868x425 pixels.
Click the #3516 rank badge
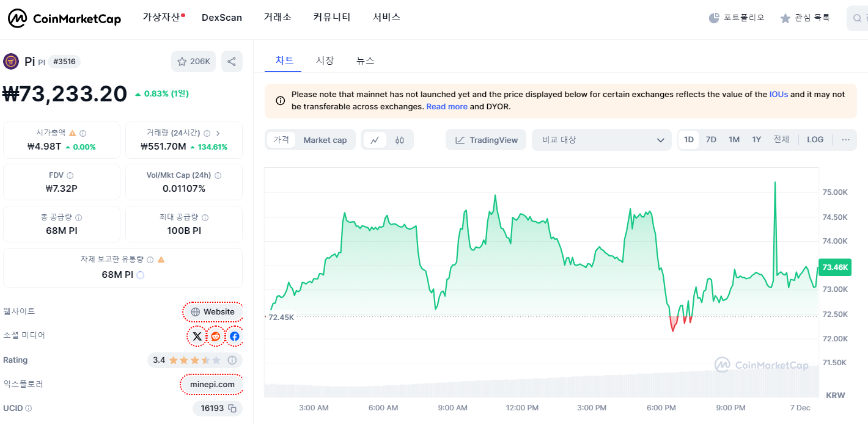(64, 61)
